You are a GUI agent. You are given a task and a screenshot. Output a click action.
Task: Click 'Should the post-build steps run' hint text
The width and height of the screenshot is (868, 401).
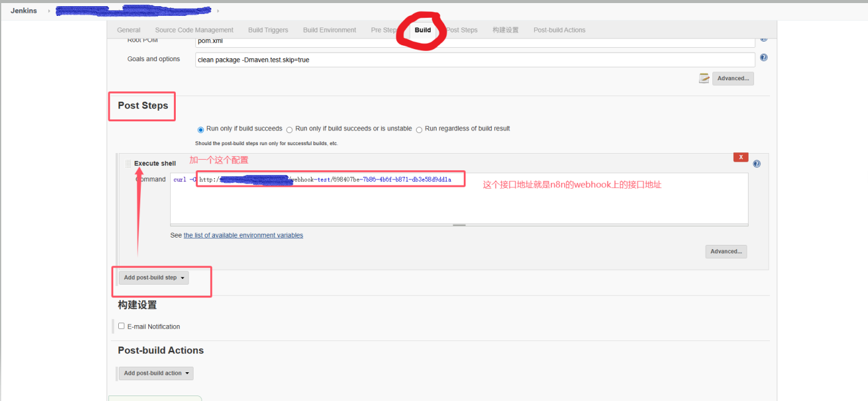click(x=266, y=143)
